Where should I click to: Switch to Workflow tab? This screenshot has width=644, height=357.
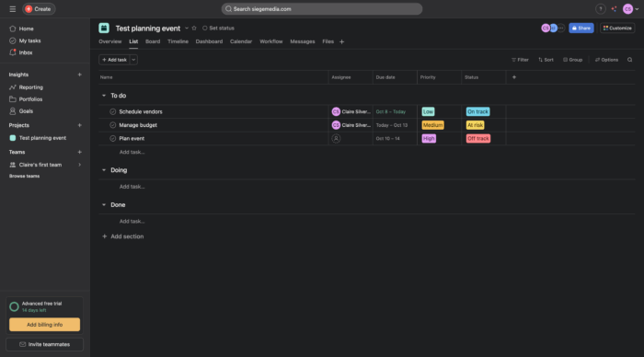tap(271, 41)
